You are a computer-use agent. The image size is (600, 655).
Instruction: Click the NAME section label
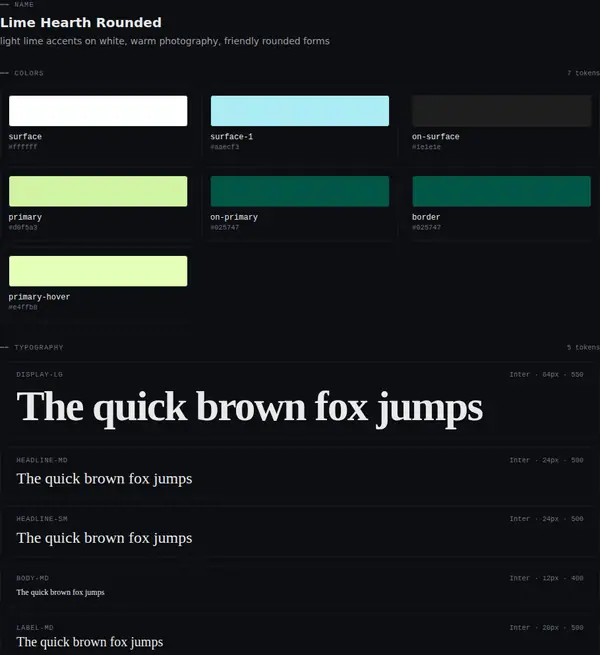(x=24, y=5)
